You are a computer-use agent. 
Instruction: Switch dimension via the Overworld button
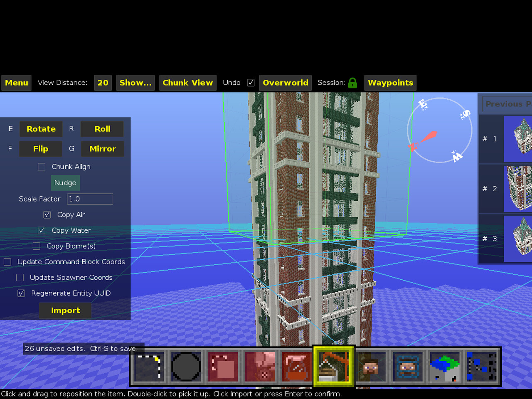point(285,83)
